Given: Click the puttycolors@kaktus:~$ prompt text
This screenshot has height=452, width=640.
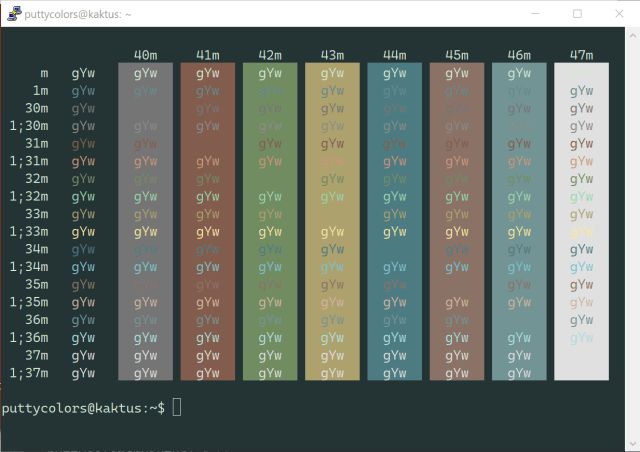Looking at the screenshot, I should pos(83,408).
